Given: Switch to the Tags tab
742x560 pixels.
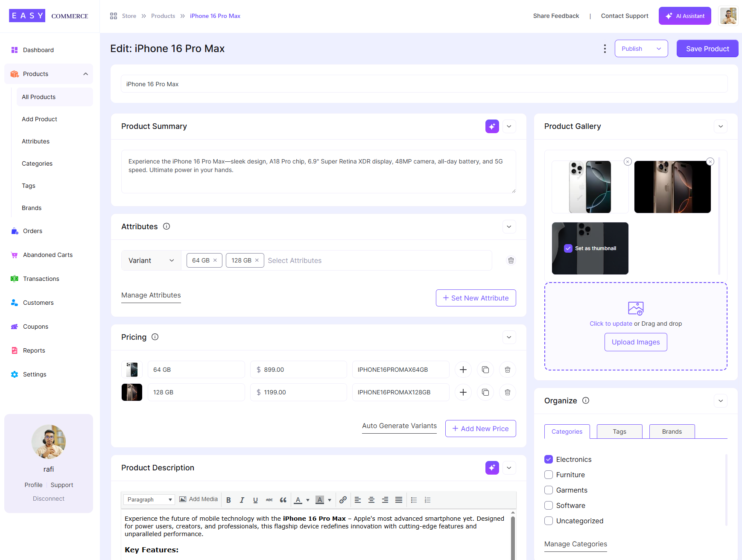Looking at the screenshot, I should (x=619, y=432).
